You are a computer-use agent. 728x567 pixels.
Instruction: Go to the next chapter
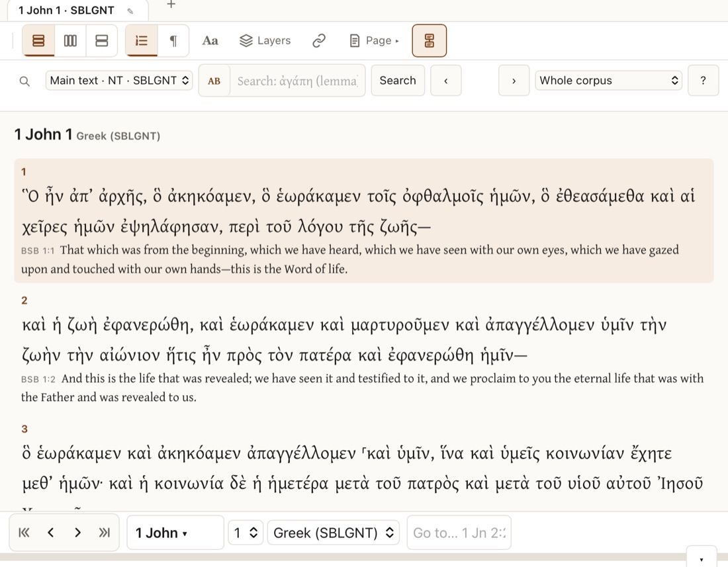77,533
